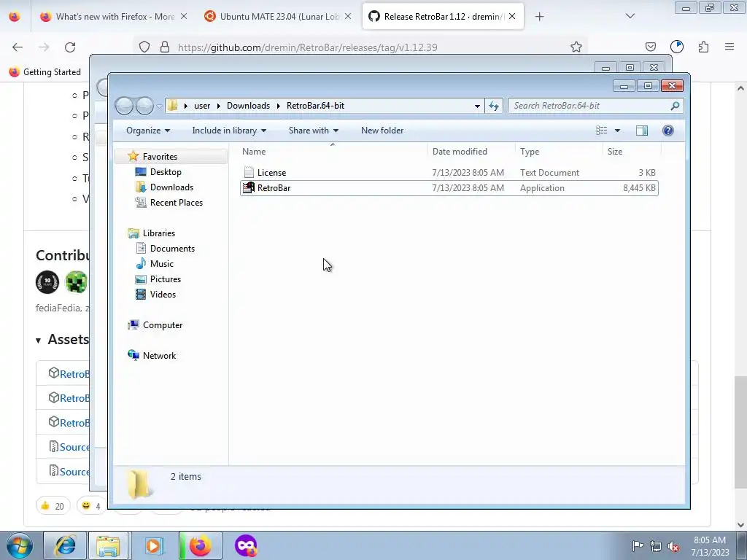This screenshot has height=560, width=747.
Task: Open Getting Started bookmark
Action: [44, 72]
